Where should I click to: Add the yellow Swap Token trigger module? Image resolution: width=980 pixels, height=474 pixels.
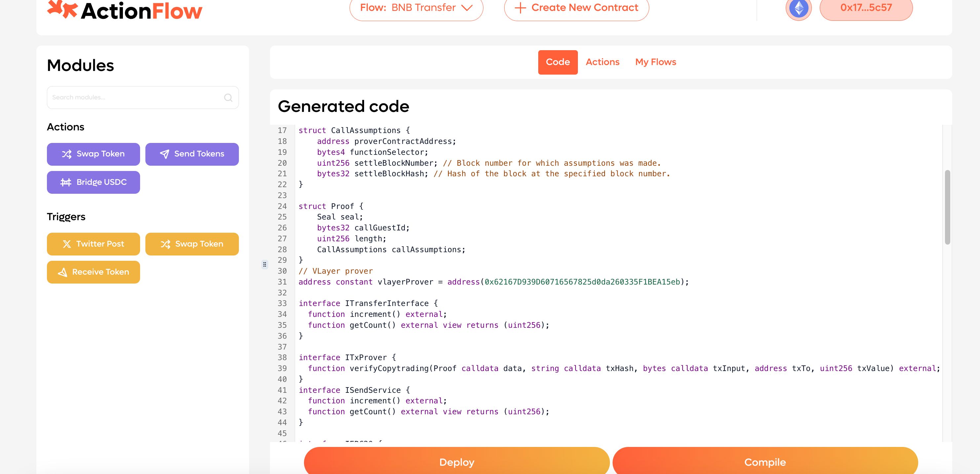(x=192, y=244)
